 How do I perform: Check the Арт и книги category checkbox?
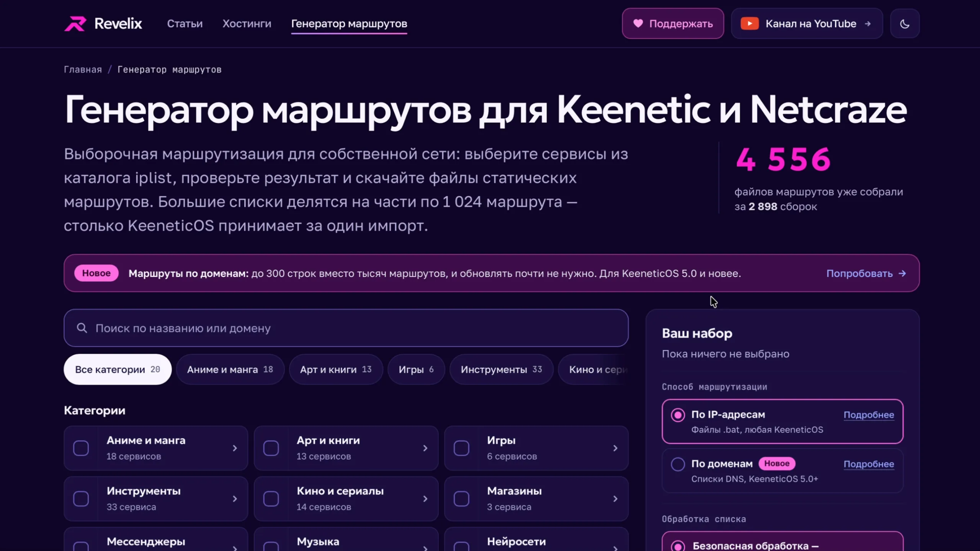[271, 448]
